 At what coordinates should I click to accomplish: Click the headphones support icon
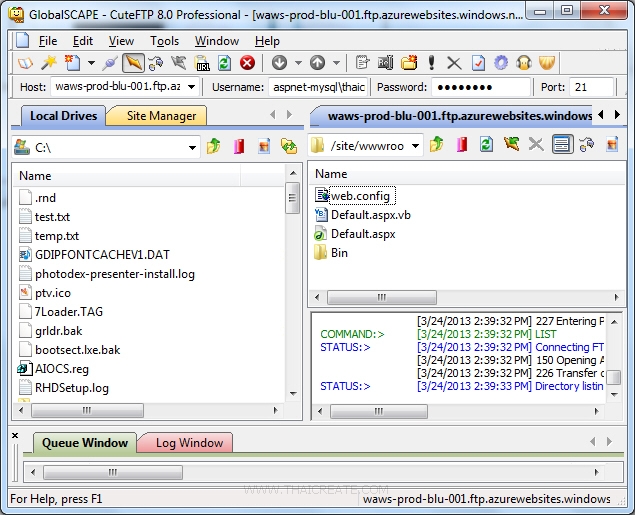click(x=524, y=63)
